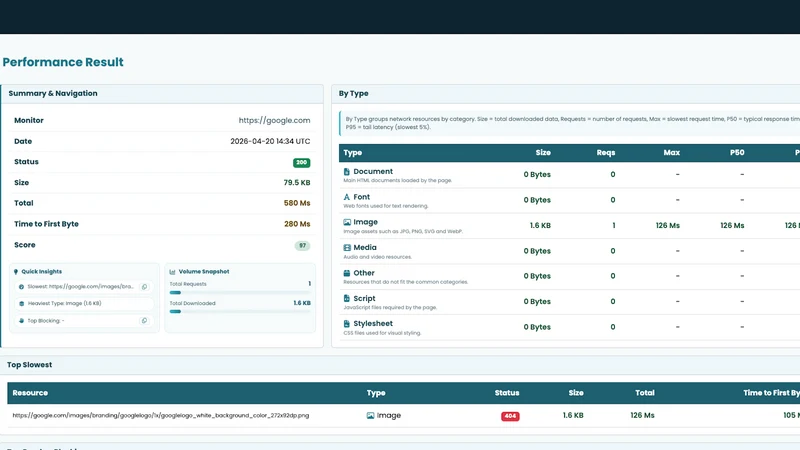This screenshot has width=800, height=450.
Task: Select the Other row label
Action: click(364, 273)
